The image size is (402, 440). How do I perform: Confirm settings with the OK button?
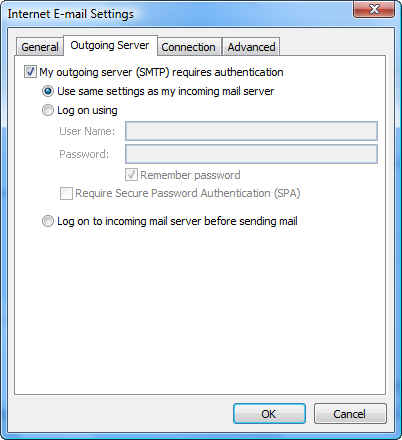[269, 414]
